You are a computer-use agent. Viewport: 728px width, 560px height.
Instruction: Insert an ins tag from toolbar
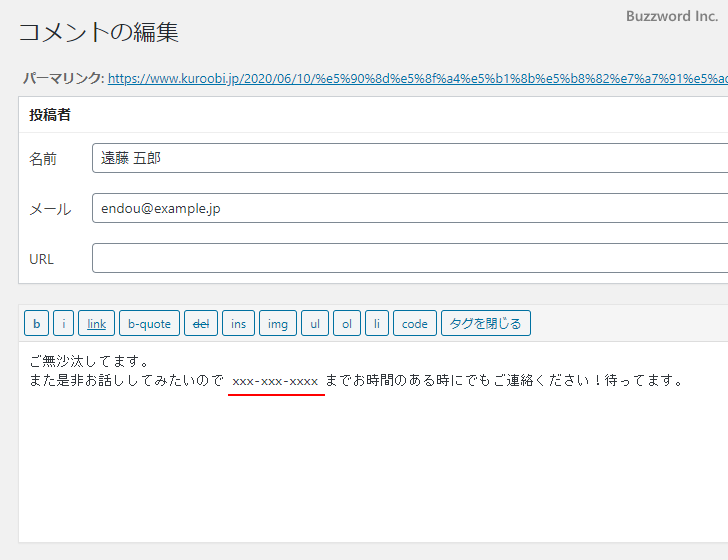coord(238,323)
